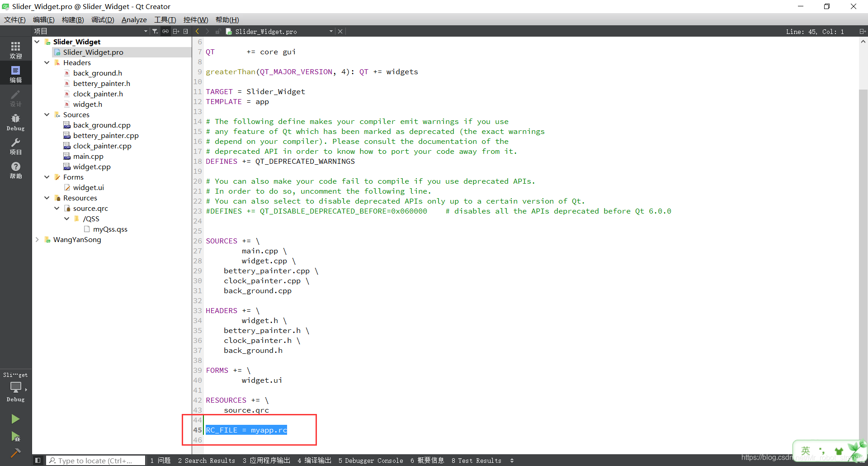Select widget.ui form file

89,187
